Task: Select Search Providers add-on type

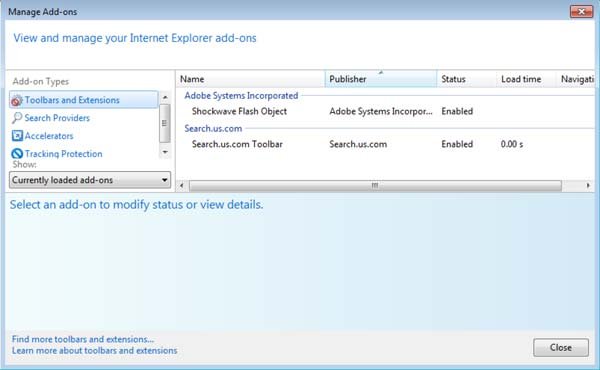Action: click(57, 118)
